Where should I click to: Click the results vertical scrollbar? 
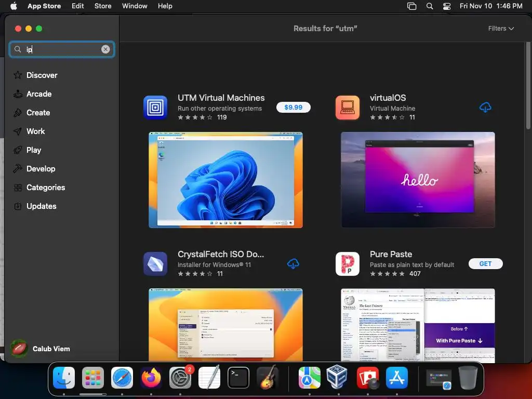pos(528,86)
